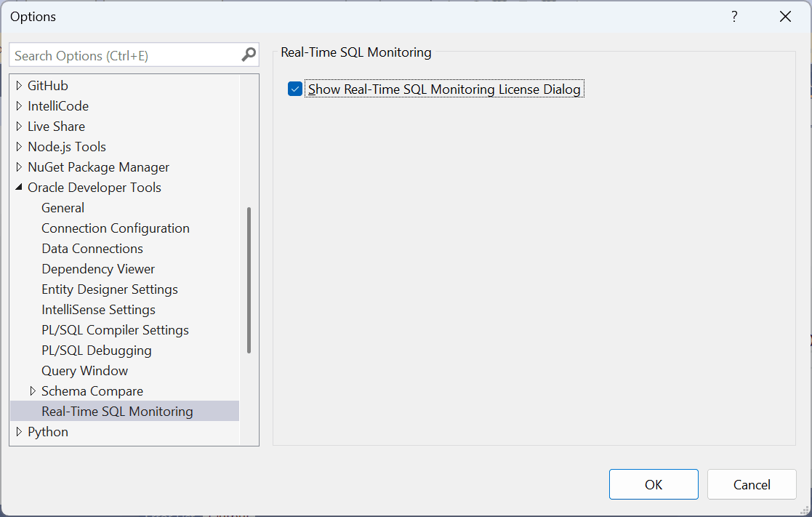The width and height of the screenshot is (812, 517).
Task: Open the PL/SQL Compiler Settings page
Action: coord(115,329)
